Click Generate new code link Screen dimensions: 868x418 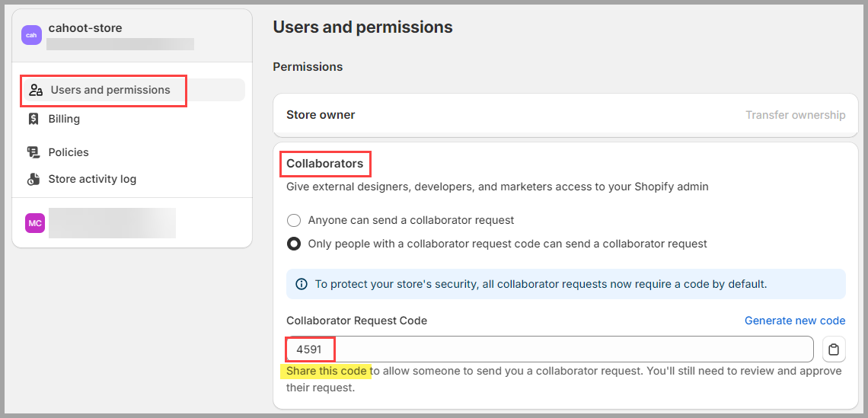point(795,321)
